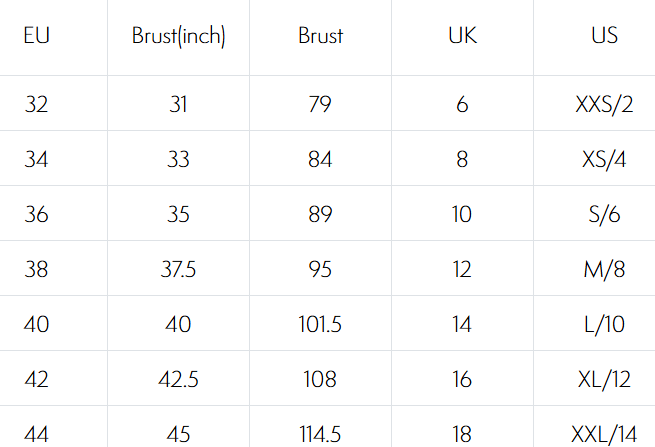Click the 37.5 inch bust cell
655x447 pixels.
pos(179,269)
